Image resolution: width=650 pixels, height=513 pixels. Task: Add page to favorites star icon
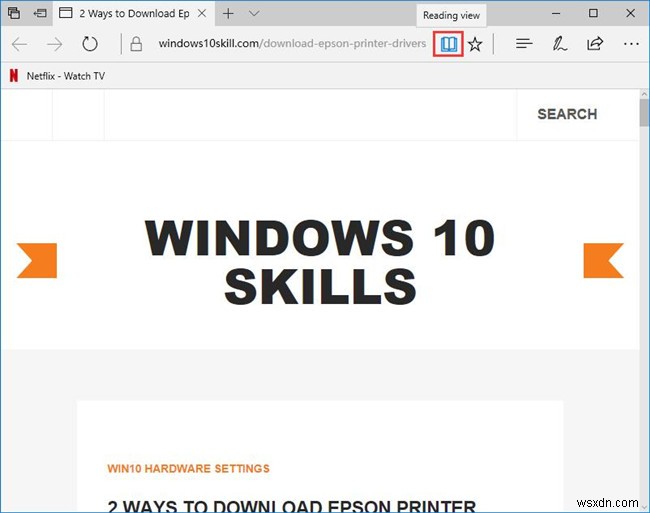(475, 44)
